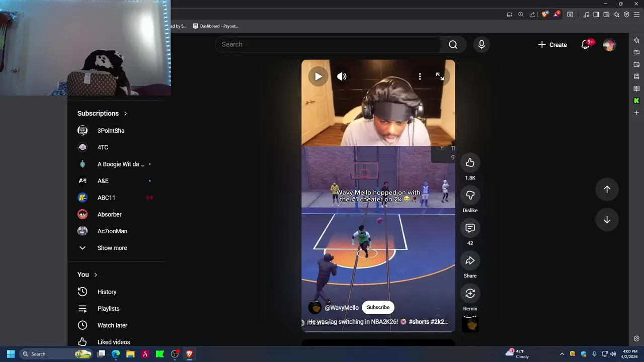Image resolution: width=644 pixels, height=362 pixels.
Task: Open Brave Wallet icon in toolbar
Action: [606, 15]
